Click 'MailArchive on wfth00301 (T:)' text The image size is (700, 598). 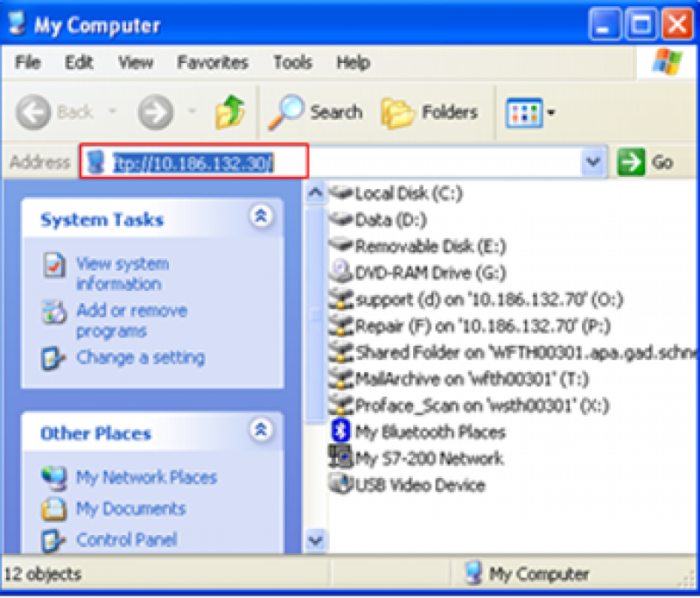pyautogui.click(x=472, y=379)
